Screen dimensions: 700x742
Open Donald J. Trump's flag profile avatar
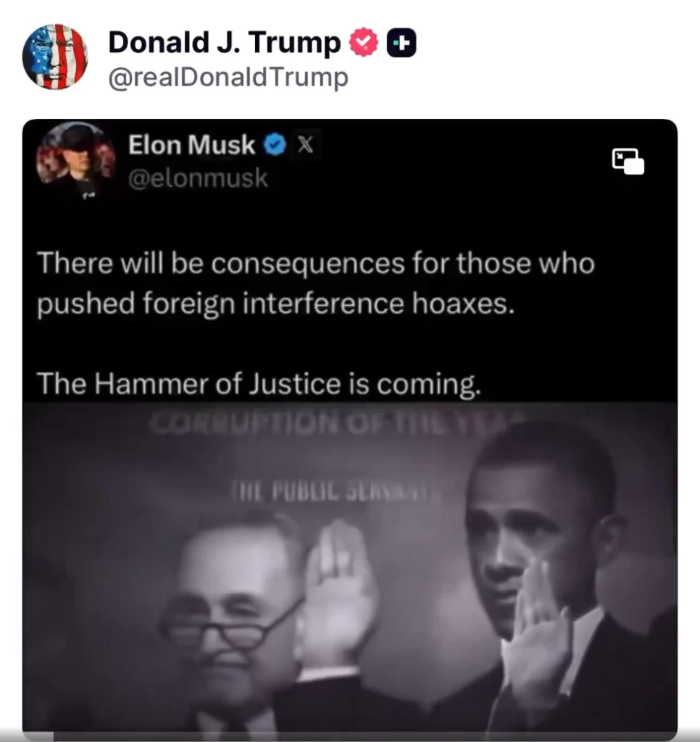tap(55, 57)
